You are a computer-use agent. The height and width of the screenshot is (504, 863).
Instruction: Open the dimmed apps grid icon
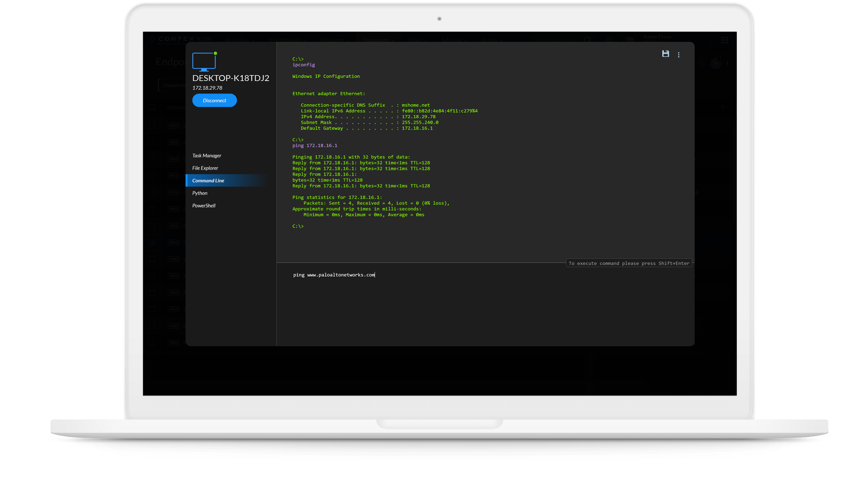pyautogui.click(x=724, y=40)
